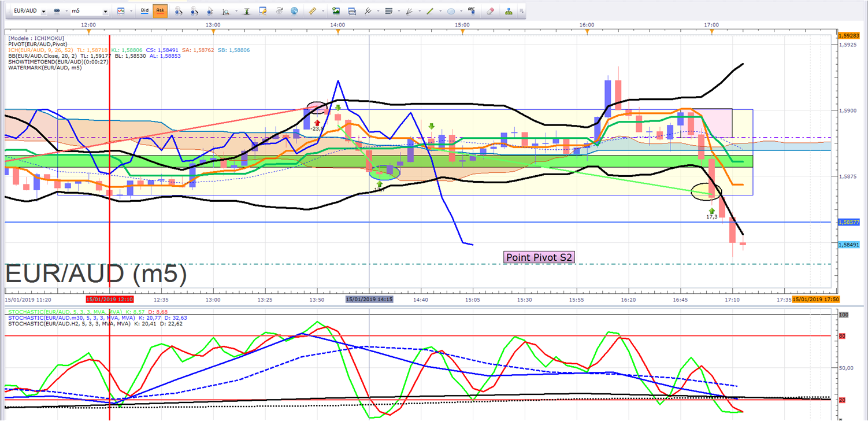Select the fan lines drawing tool

tap(410, 11)
